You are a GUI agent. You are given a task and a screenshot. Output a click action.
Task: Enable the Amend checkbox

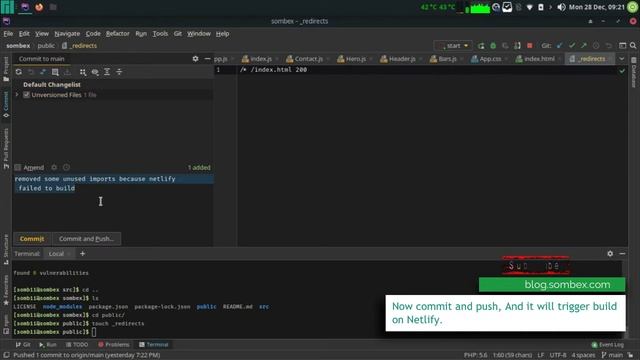click(x=18, y=167)
